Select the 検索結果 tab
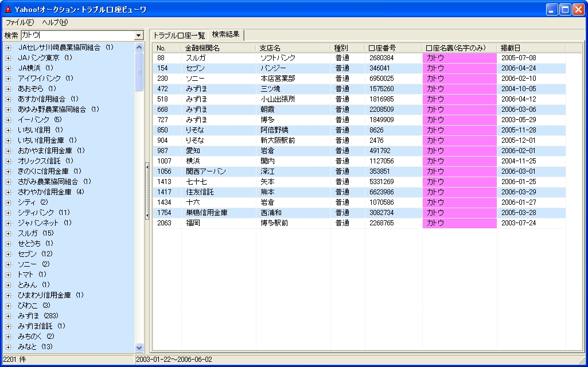This screenshot has width=588, height=367. coord(226,34)
